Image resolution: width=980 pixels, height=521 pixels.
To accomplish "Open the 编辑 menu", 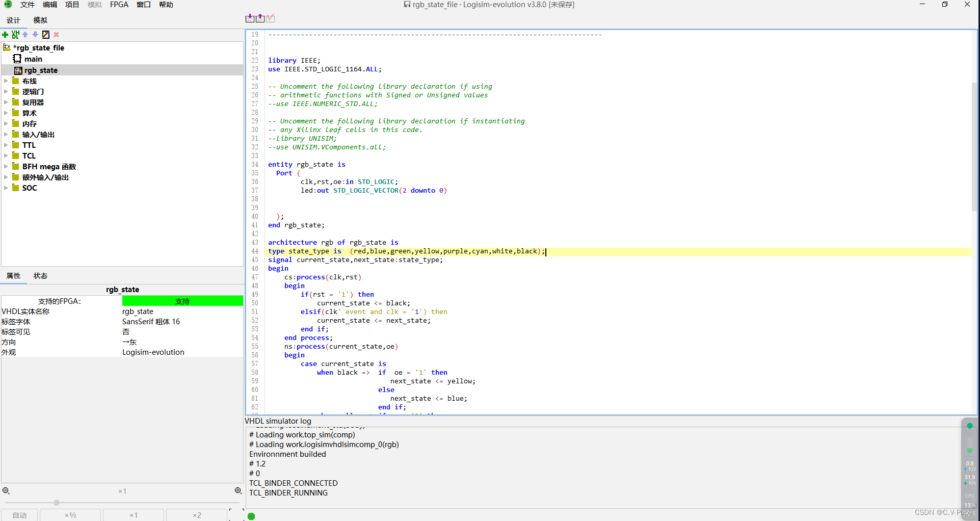I will [50, 5].
